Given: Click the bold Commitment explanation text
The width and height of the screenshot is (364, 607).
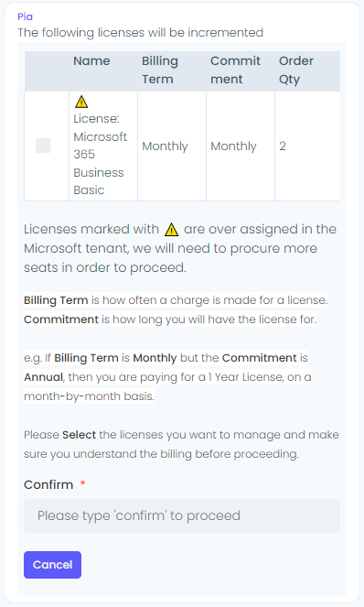Looking at the screenshot, I should click(x=61, y=320).
